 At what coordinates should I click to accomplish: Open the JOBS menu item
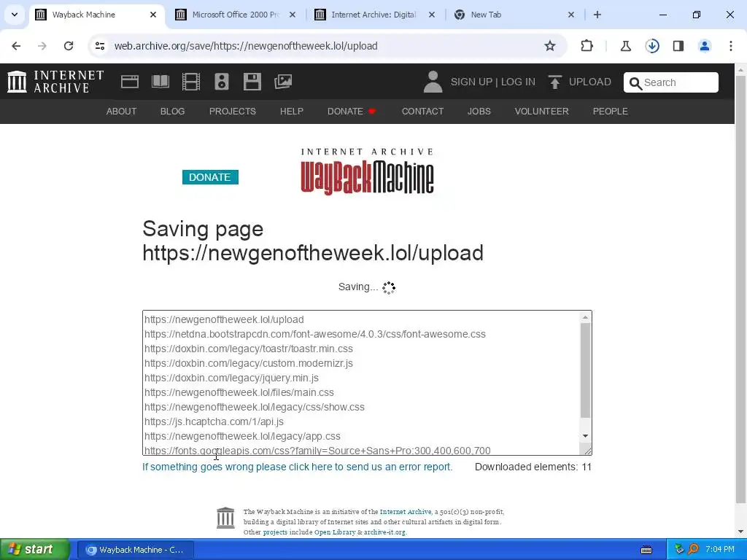click(479, 111)
